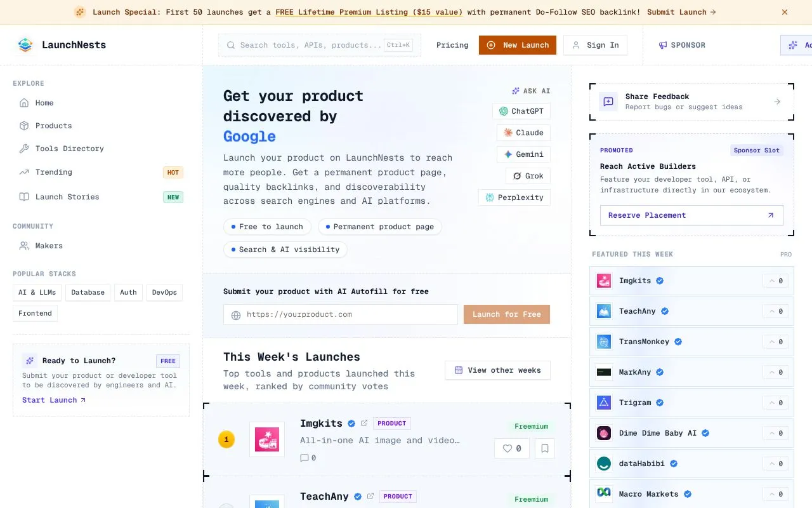Ask Claude about LaunchNests
812x508 pixels.
click(x=523, y=133)
